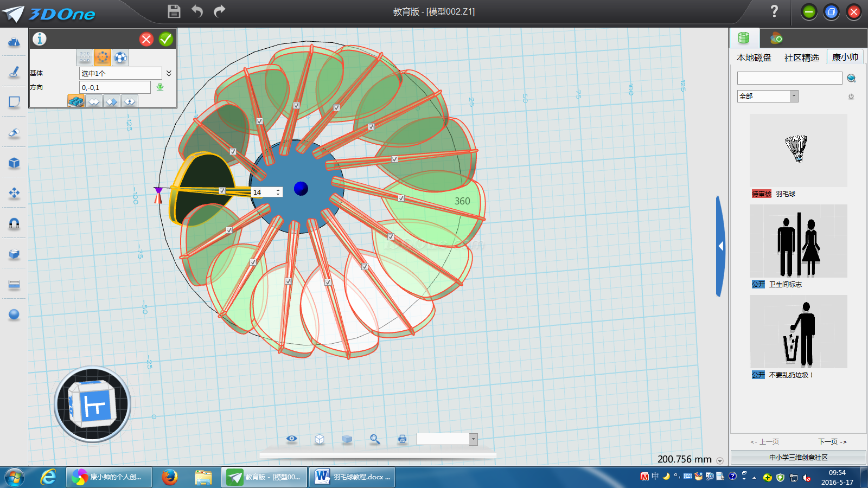Go to next page with 下一页
868x488 pixels.
(832, 441)
